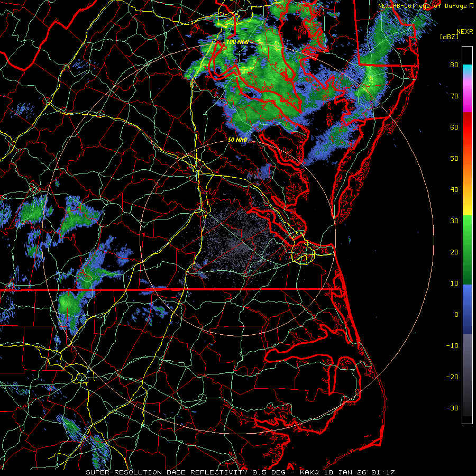The height and width of the screenshot is (476, 476).
Task: Click the 80 value on the dBZ scale
Action: coord(454,65)
